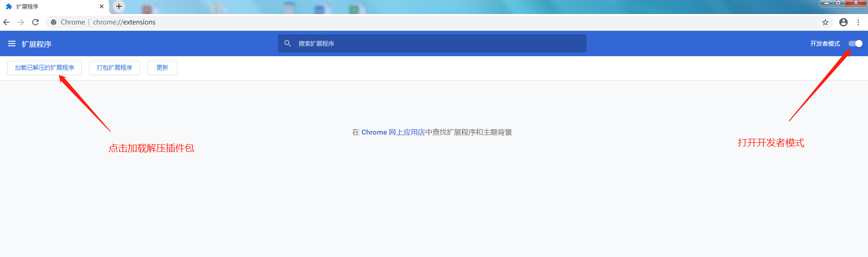This screenshot has height=257, width=868.
Task: Click the chrome://extensions address bar
Action: tap(439, 22)
